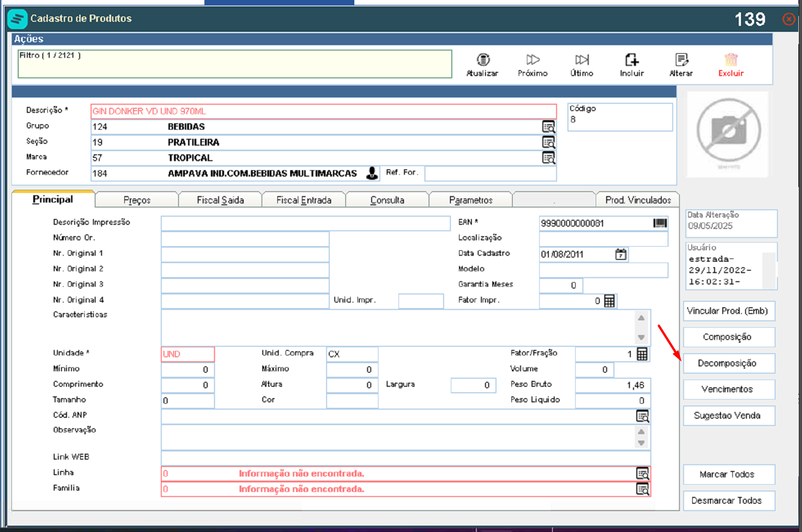Click the Filtro search field
The image size is (802, 532).
[235, 64]
